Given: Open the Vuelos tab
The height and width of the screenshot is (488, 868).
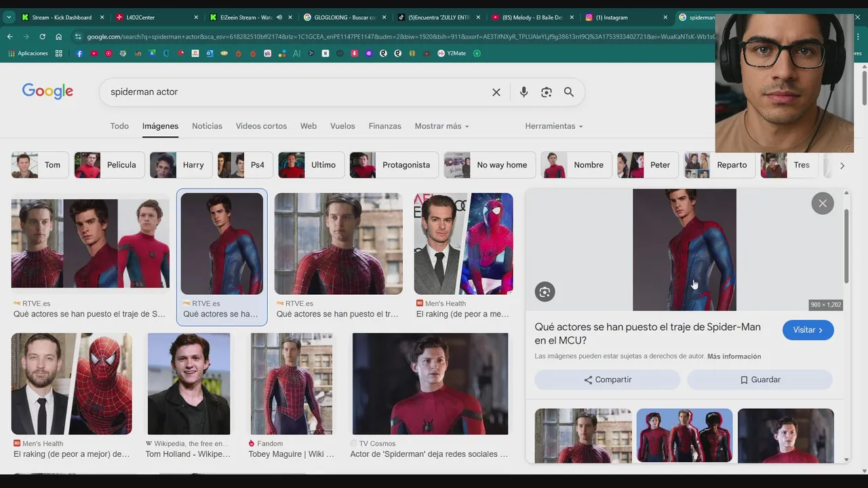Looking at the screenshot, I should pyautogui.click(x=342, y=126).
